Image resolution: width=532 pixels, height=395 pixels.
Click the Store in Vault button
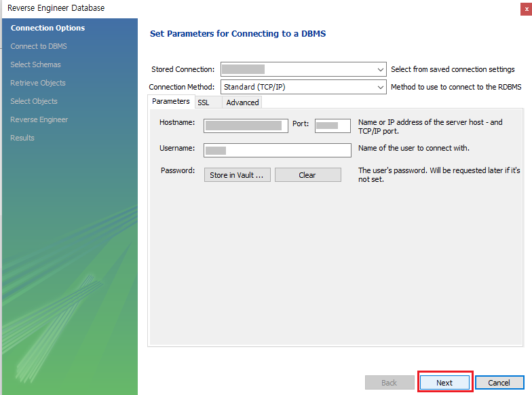(x=237, y=175)
